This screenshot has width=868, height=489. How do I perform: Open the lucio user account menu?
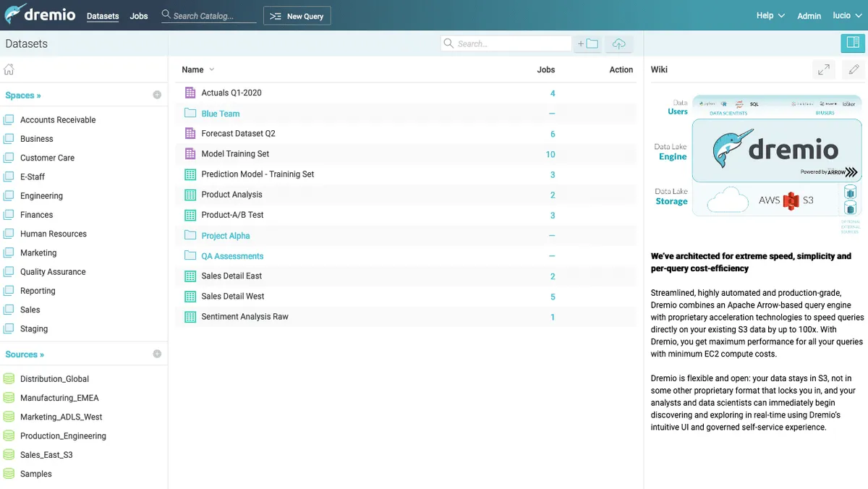click(846, 15)
